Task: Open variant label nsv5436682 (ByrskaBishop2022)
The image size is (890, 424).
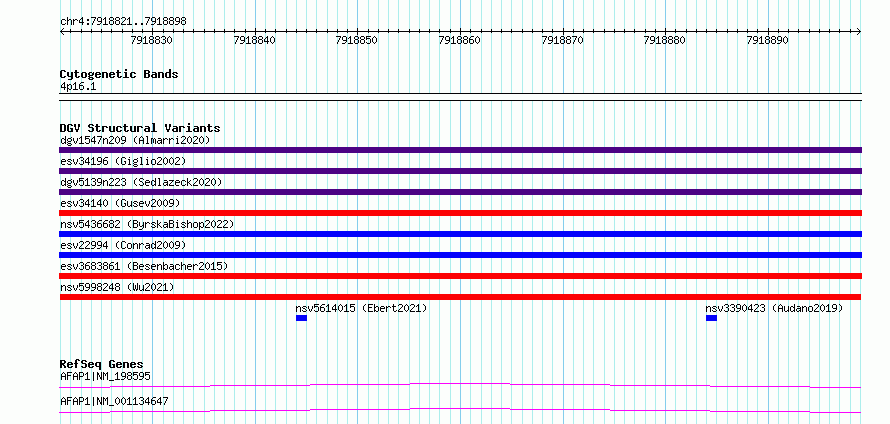Action: pos(147,224)
